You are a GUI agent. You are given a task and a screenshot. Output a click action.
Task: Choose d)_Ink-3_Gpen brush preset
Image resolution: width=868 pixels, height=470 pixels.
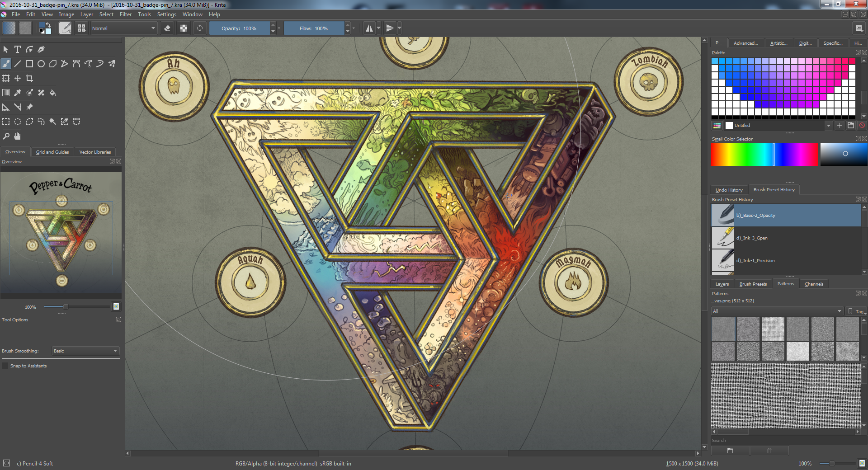point(786,238)
